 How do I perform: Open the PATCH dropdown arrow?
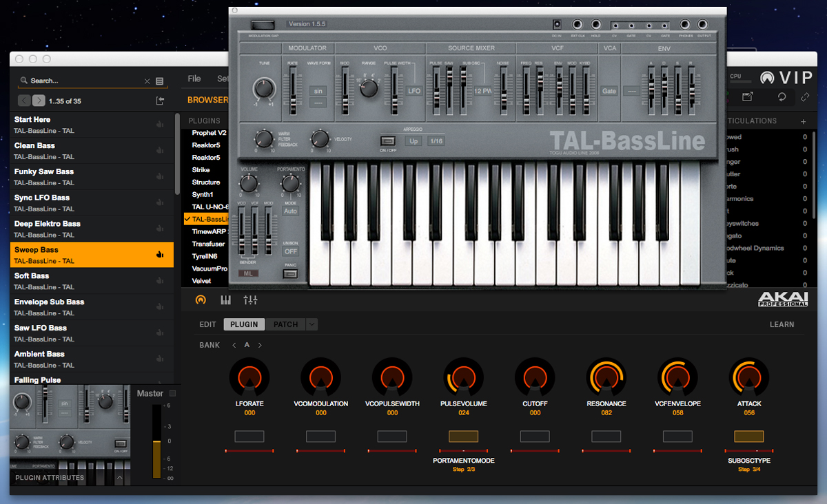coord(312,324)
